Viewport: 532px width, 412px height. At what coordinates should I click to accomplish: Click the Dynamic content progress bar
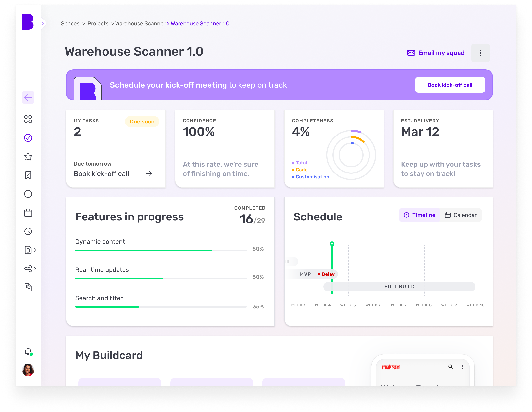pyautogui.click(x=161, y=250)
